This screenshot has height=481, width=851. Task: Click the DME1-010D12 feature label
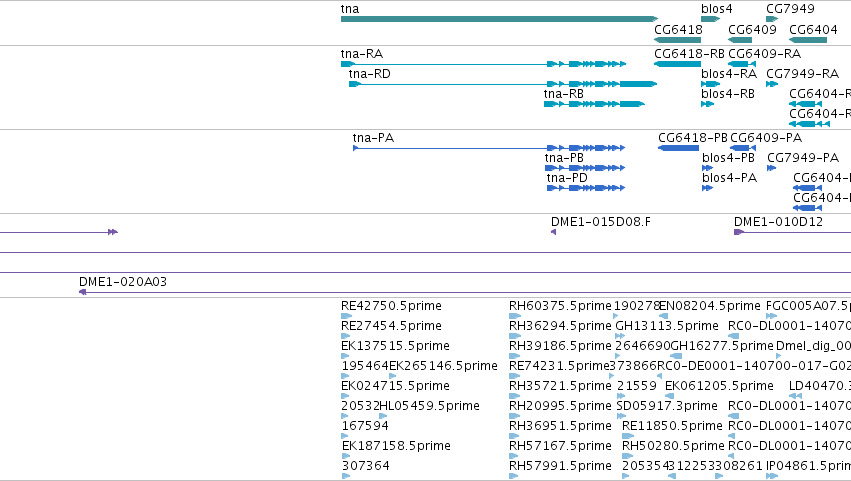click(778, 222)
